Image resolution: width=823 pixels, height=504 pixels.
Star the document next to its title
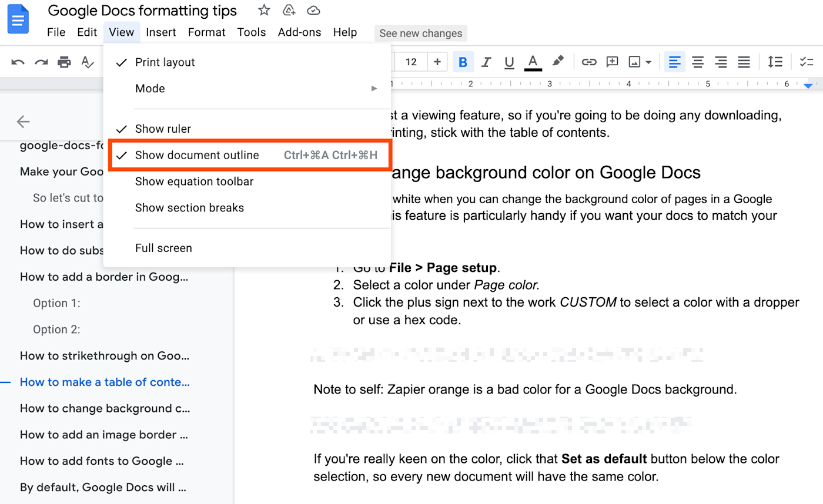coord(264,10)
